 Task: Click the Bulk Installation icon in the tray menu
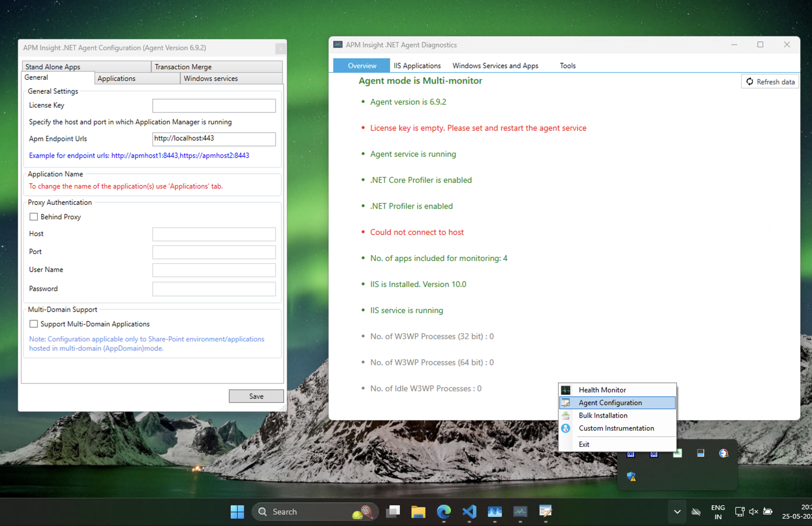click(x=565, y=415)
